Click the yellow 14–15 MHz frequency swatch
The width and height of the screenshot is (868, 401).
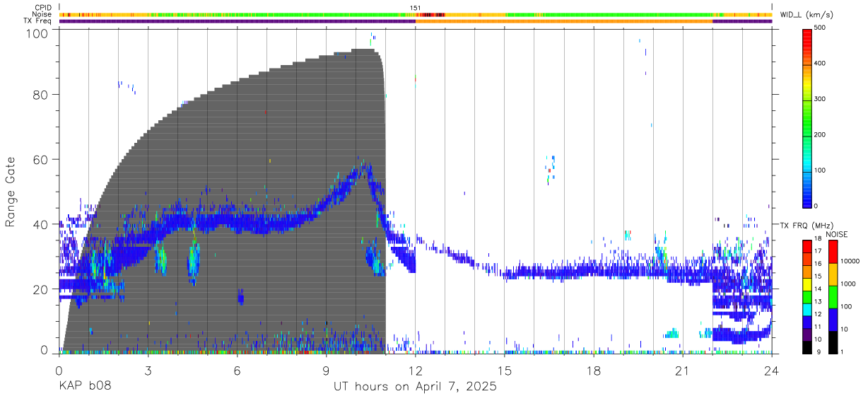[807, 284]
